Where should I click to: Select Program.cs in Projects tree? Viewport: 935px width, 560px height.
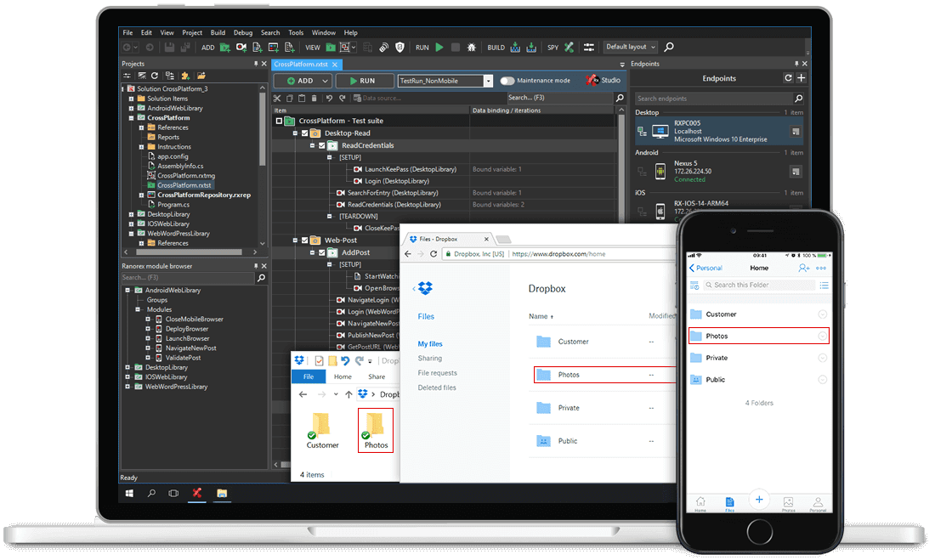point(173,205)
